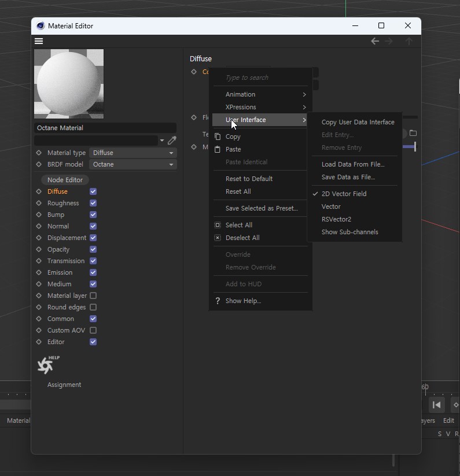Select Save Selected as Preset
The image size is (460, 476).
[x=260, y=208]
